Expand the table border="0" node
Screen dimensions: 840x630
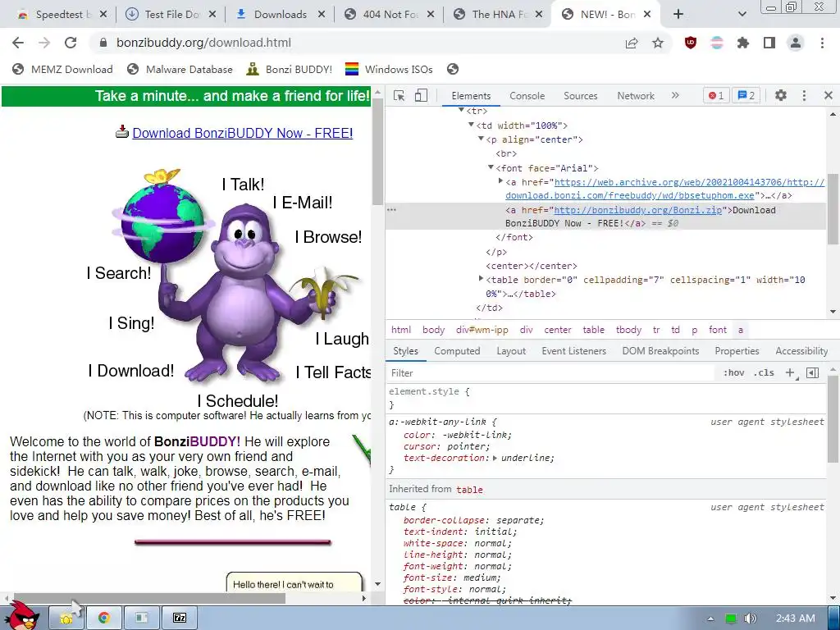click(481, 279)
